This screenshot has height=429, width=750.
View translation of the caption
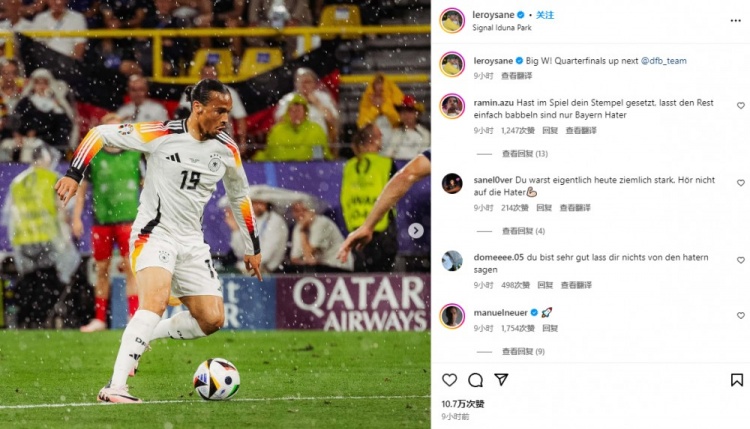tap(517, 76)
